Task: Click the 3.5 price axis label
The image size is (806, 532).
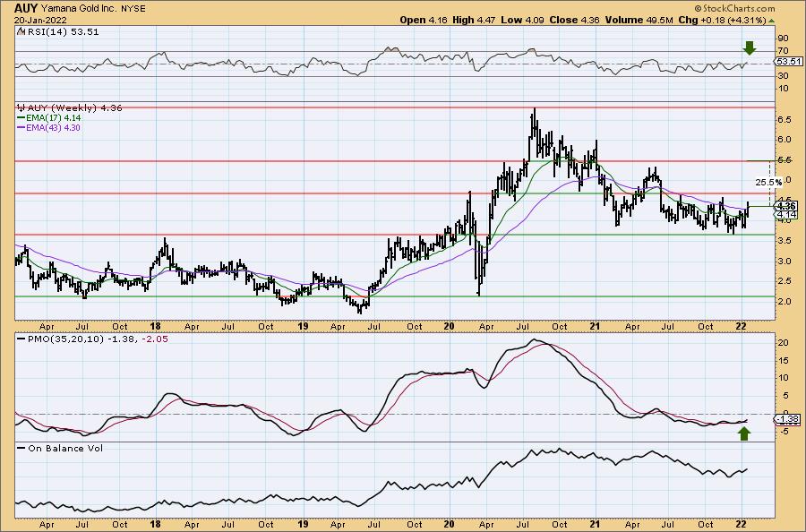Action: pyautogui.click(x=784, y=241)
